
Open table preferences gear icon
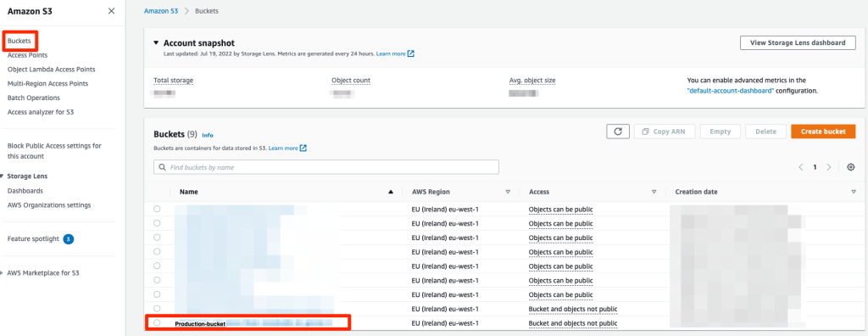[851, 167]
